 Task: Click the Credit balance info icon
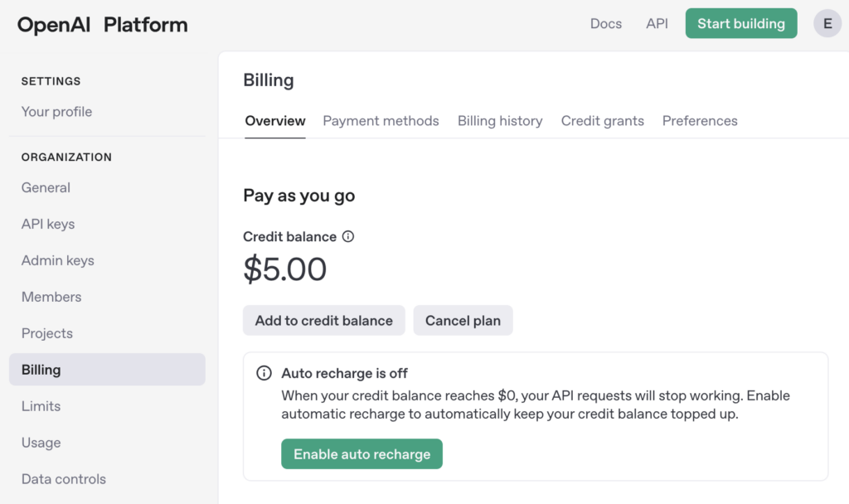tap(348, 236)
